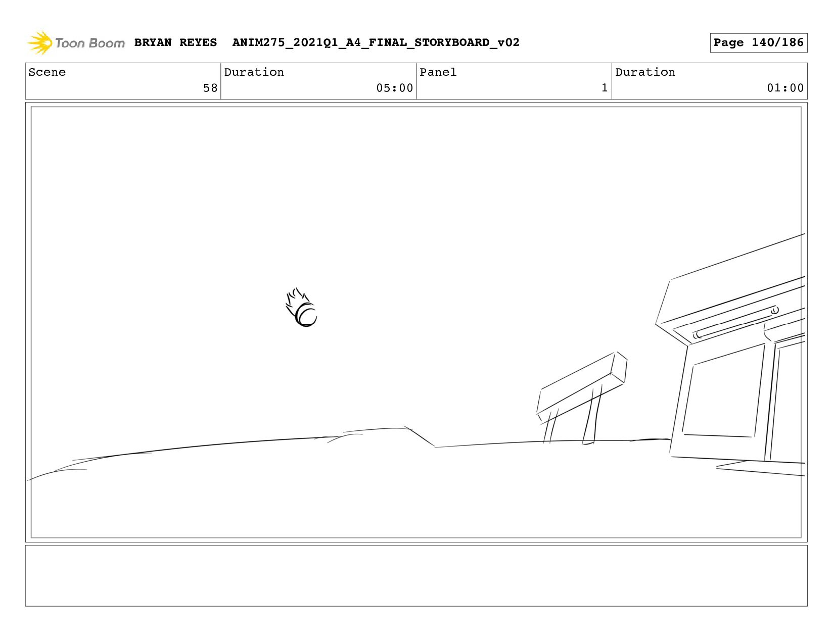Click the building window in the sketch
The image size is (834, 644).
coord(723,390)
